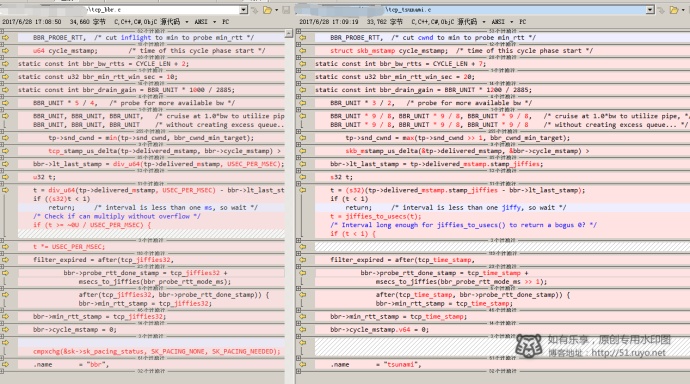Copy right 'cut cwnd to min' line to left
690x384 pixels.
(x=303, y=38)
